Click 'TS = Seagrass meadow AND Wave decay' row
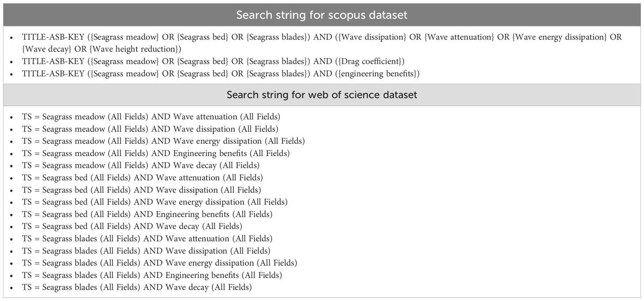The image size is (644, 301). point(141,166)
